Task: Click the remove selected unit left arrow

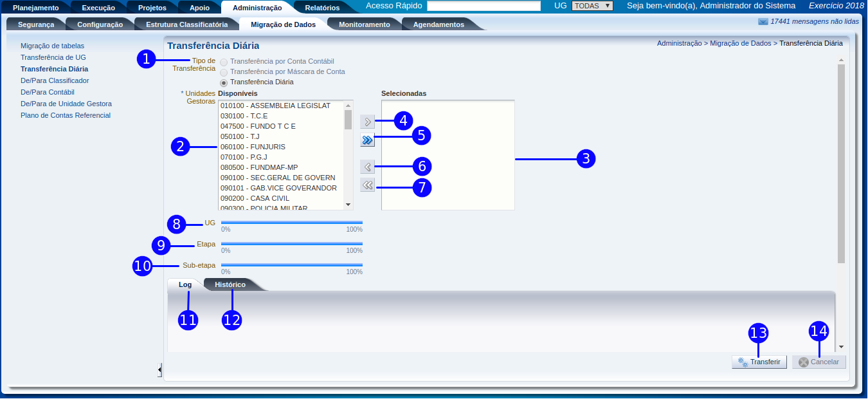Action: (x=367, y=167)
